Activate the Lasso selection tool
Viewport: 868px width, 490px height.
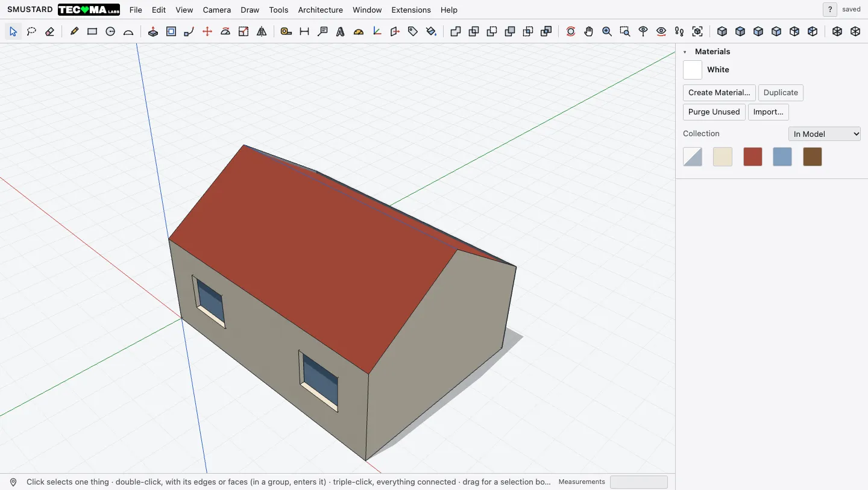click(x=31, y=31)
